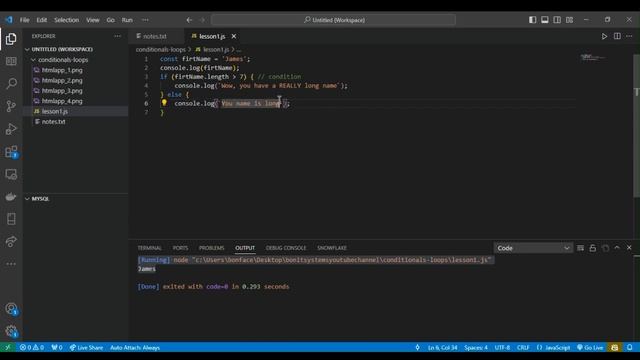Open htmlapp_2.png in explorer
This screenshot has width=640, height=360.
(x=62, y=80)
